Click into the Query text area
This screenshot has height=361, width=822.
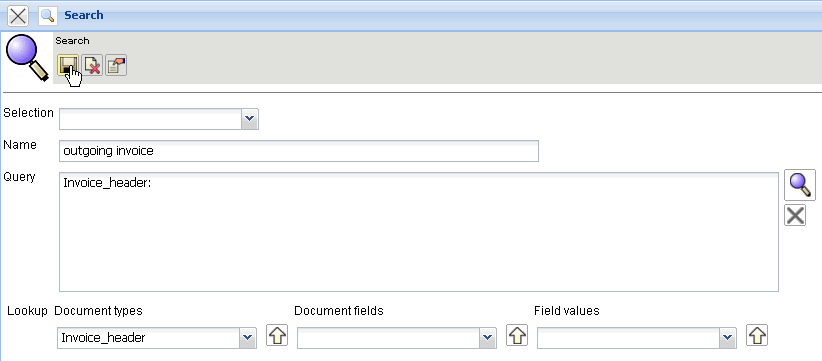coord(418,232)
